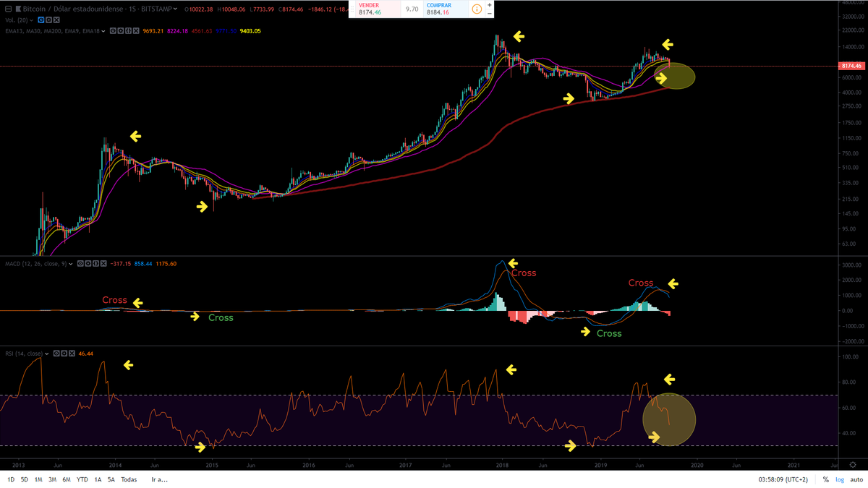The image size is (868, 488).
Task: Toggle log scale mode
Action: [839, 479]
